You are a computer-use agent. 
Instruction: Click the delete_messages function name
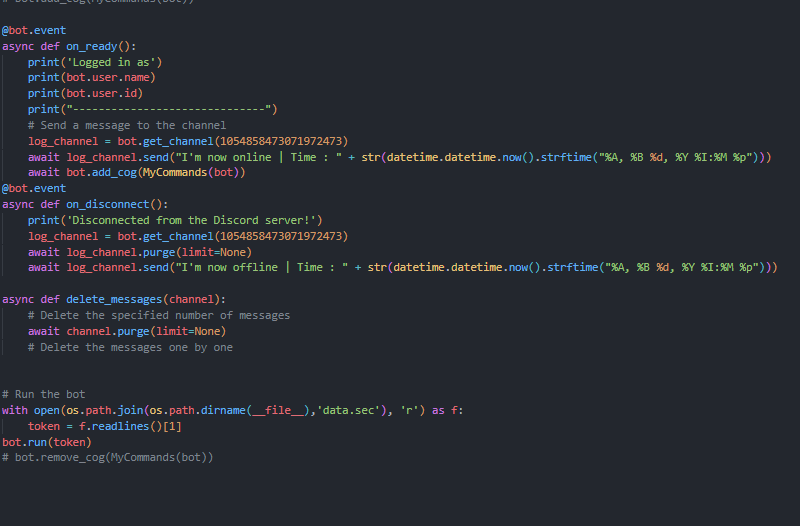(x=114, y=299)
